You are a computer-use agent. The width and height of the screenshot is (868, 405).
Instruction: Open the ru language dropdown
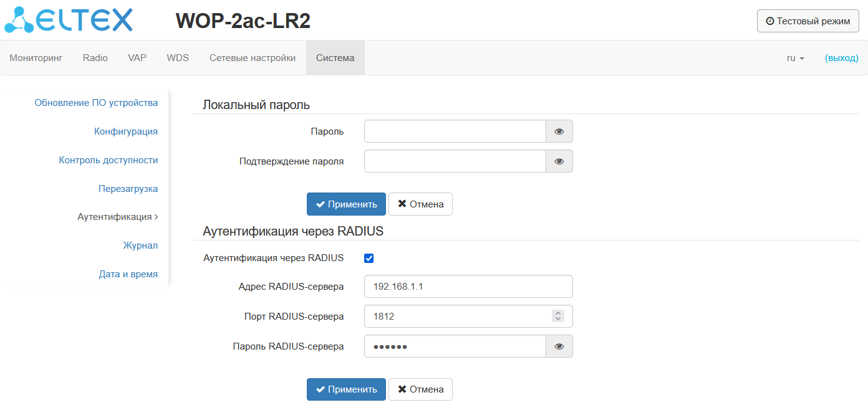[795, 58]
